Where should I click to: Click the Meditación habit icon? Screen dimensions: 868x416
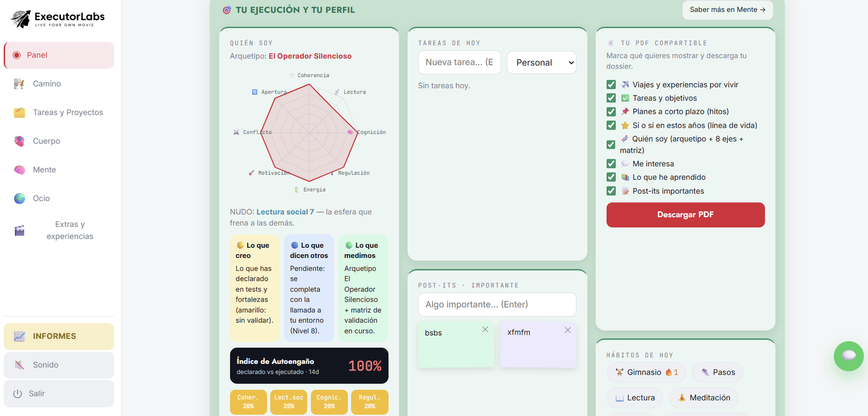point(682,398)
